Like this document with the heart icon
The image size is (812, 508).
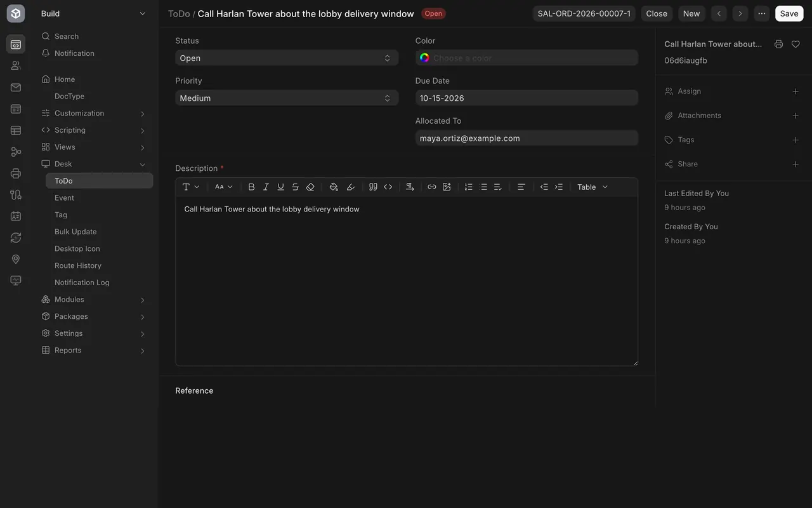pos(796,44)
